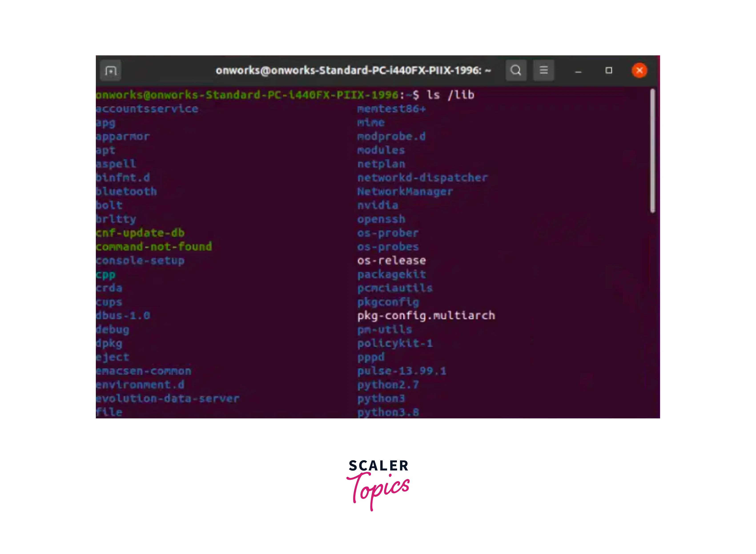Screen dimensions: 756x554
Task: Click the NetworkManager directory entry
Action: pyautogui.click(x=405, y=191)
